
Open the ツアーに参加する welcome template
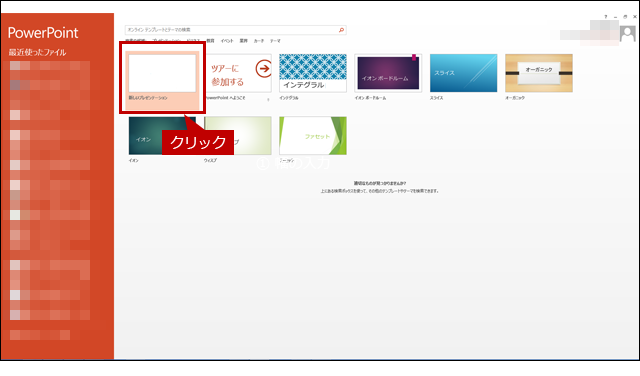pyautogui.click(x=238, y=73)
